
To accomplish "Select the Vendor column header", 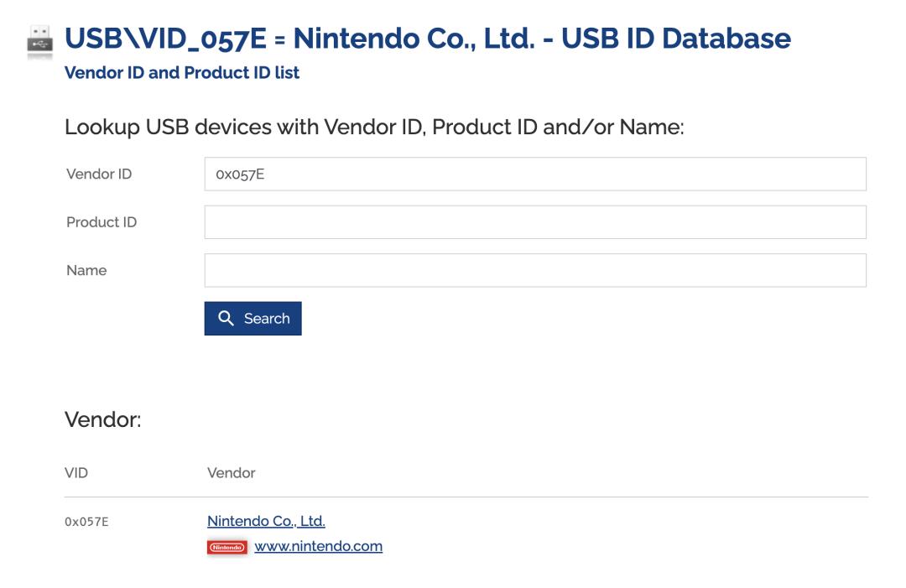I will pos(232,473).
